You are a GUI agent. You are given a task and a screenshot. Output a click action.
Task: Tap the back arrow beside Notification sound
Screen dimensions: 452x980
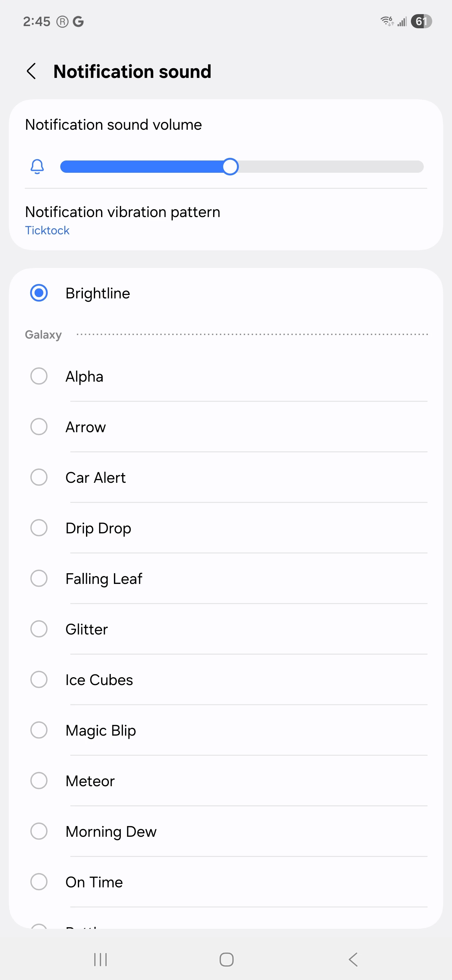point(32,71)
